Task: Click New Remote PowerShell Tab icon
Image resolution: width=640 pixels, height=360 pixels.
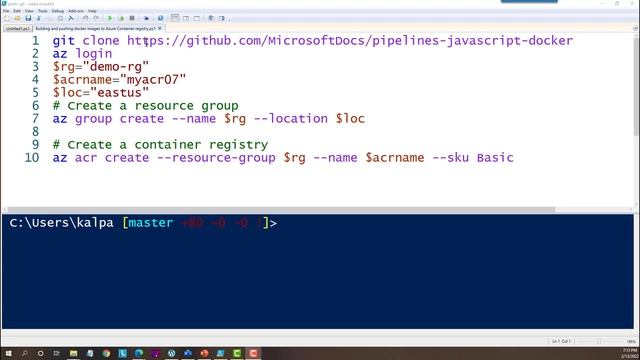Action: [x=146, y=18]
